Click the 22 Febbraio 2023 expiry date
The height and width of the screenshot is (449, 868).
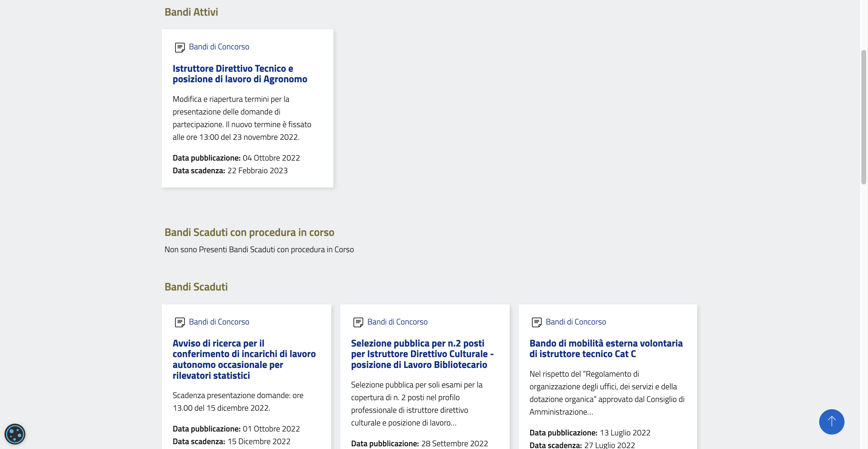pyautogui.click(x=257, y=171)
